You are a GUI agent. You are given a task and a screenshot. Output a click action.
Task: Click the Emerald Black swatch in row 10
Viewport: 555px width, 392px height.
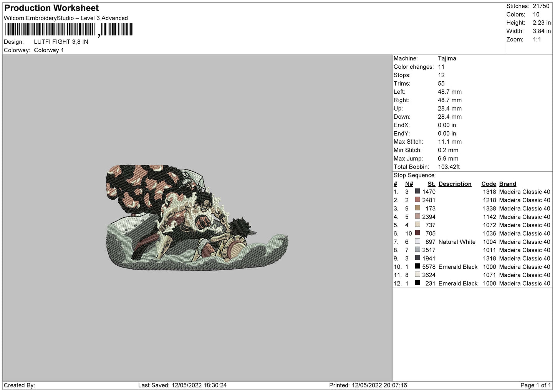pyautogui.click(x=417, y=266)
